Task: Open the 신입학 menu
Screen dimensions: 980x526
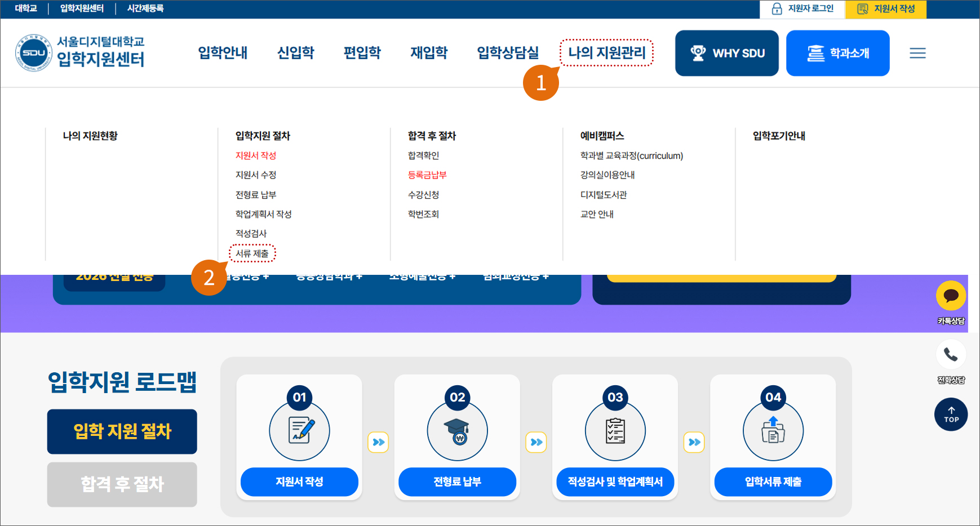Action: click(295, 53)
